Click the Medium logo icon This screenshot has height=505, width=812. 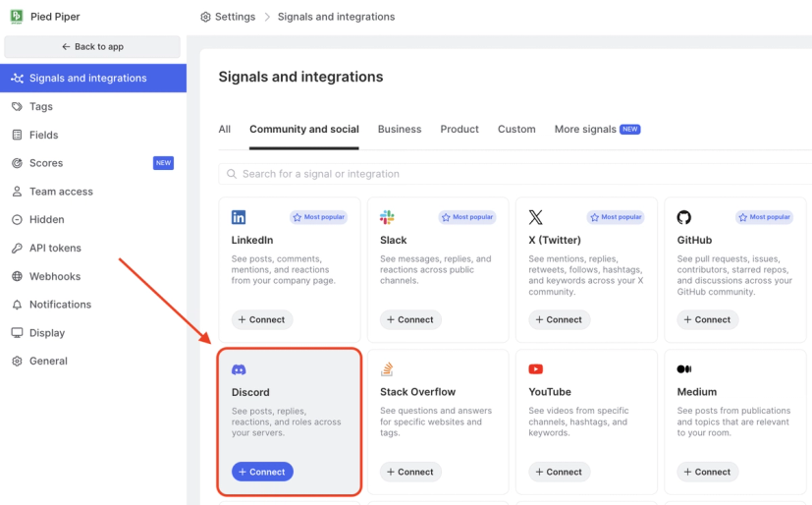coord(683,368)
